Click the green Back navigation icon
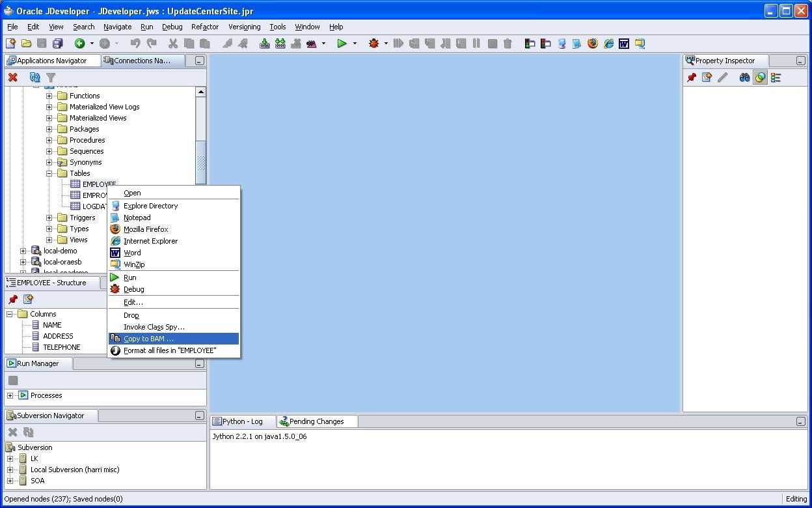812x508 pixels. coord(79,44)
